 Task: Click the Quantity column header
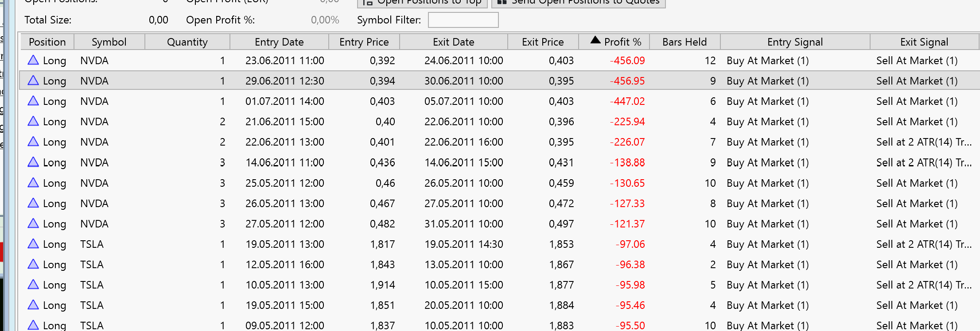coord(187,42)
